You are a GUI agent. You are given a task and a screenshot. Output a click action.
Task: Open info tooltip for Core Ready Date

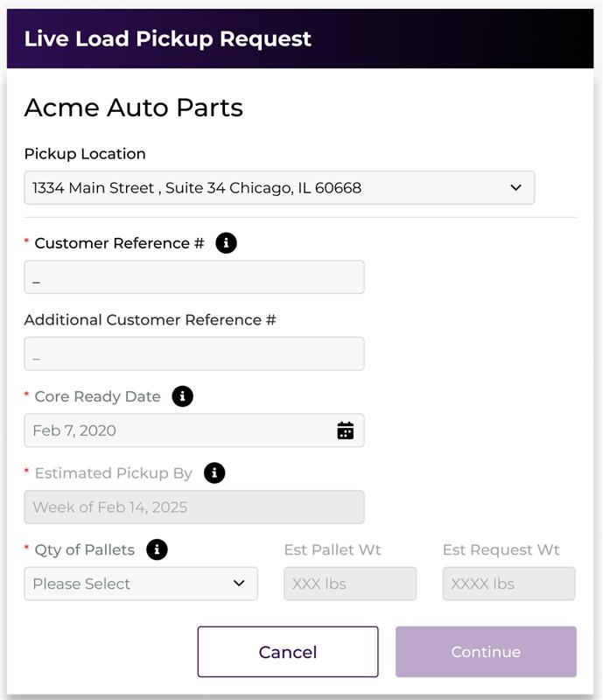coord(182,396)
